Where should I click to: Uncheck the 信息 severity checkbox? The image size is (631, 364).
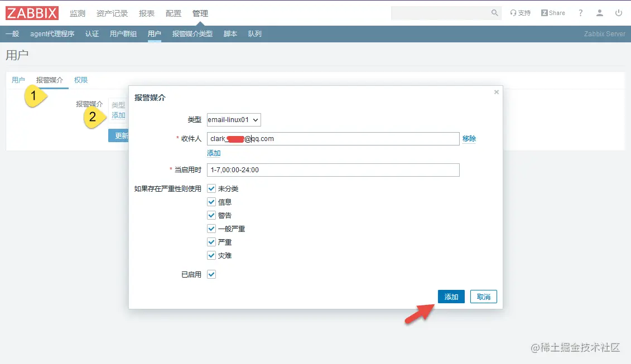tap(211, 202)
